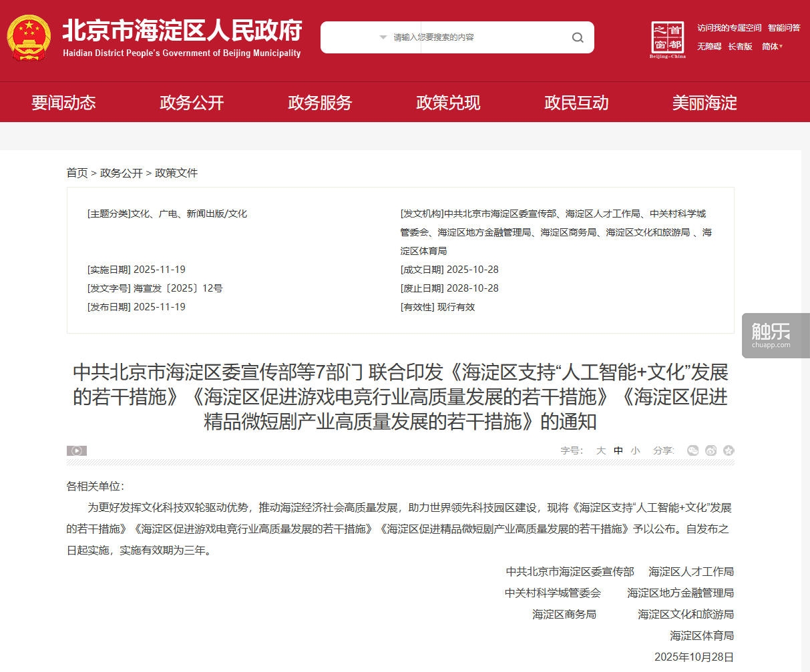This screenshot has height=672, width=810.
Task: Share article via WeChat icon
Action: pos(693,450)
